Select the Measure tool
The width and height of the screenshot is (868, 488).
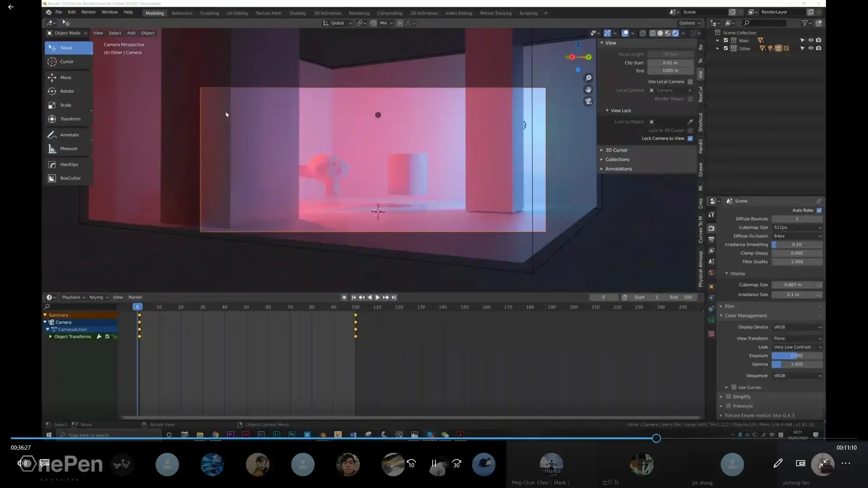[69, 149]
